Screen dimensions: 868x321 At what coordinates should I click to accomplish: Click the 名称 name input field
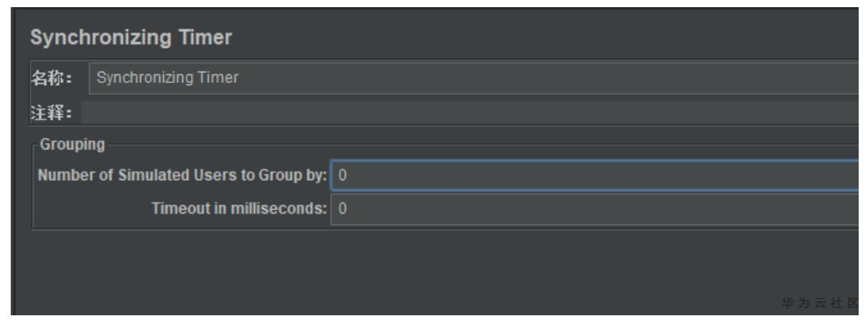click(472, 78)
